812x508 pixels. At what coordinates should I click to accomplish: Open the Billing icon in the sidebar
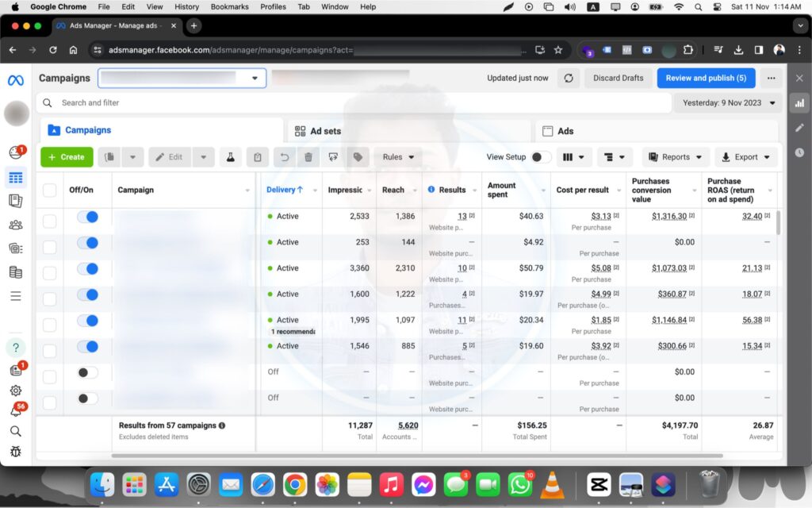[x=16, y=271]
